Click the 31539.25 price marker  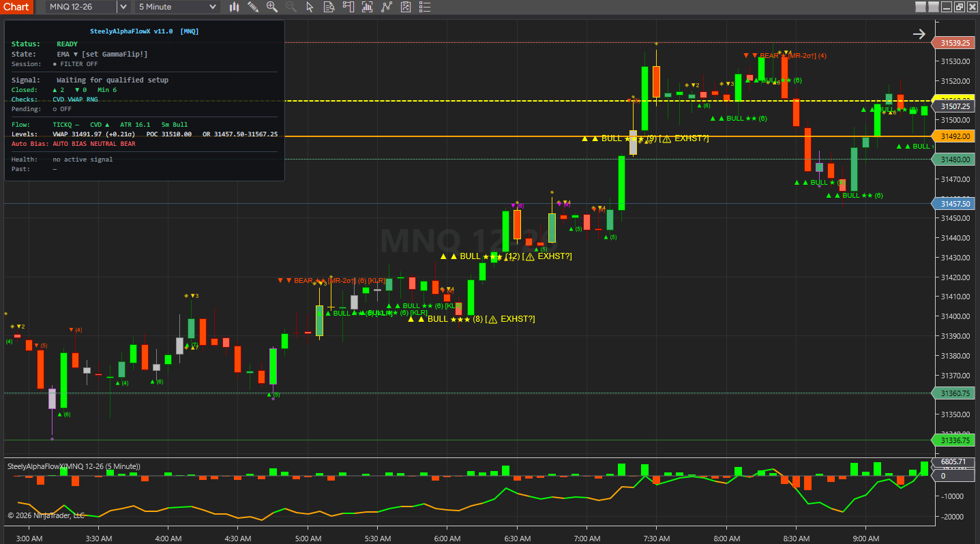[954, 43]
